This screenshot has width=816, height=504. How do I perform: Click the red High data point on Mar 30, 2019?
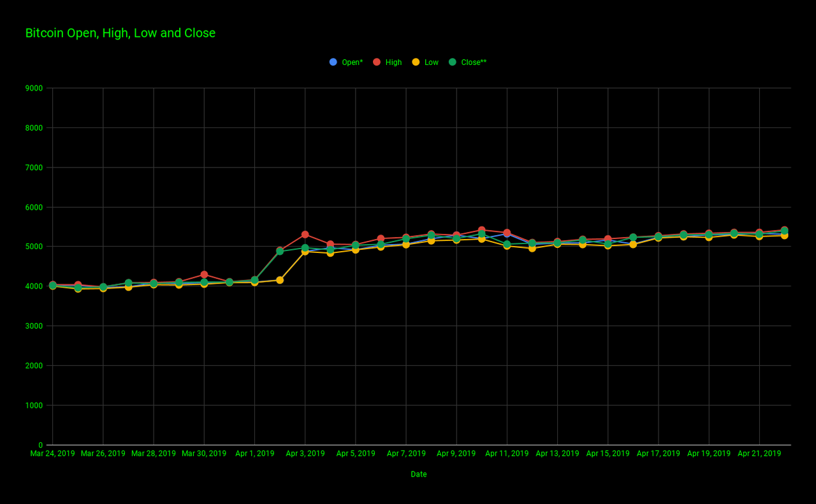(204, 275)
